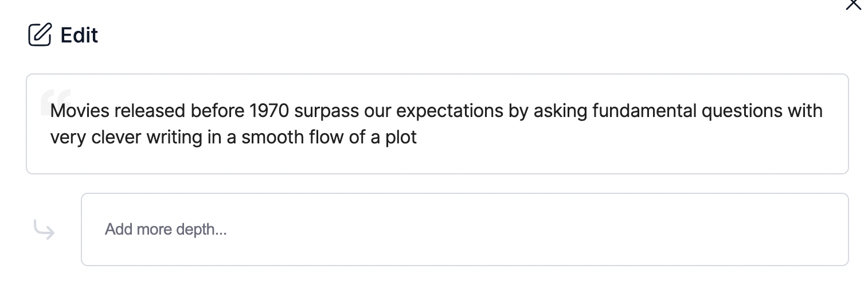Focus the "Add more depth..." input field

[464, 229]
